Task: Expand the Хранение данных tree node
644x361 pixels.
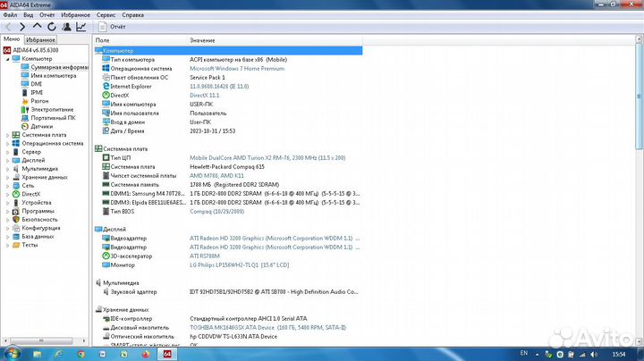Action: (x=7, y=177)
